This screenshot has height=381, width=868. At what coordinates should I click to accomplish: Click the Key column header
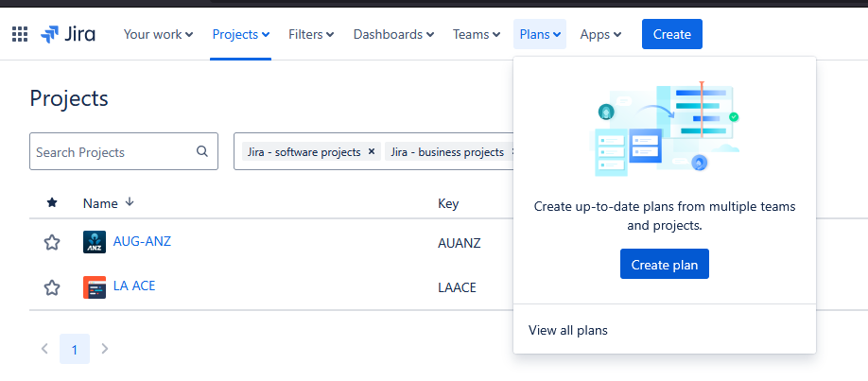[448, 203]
